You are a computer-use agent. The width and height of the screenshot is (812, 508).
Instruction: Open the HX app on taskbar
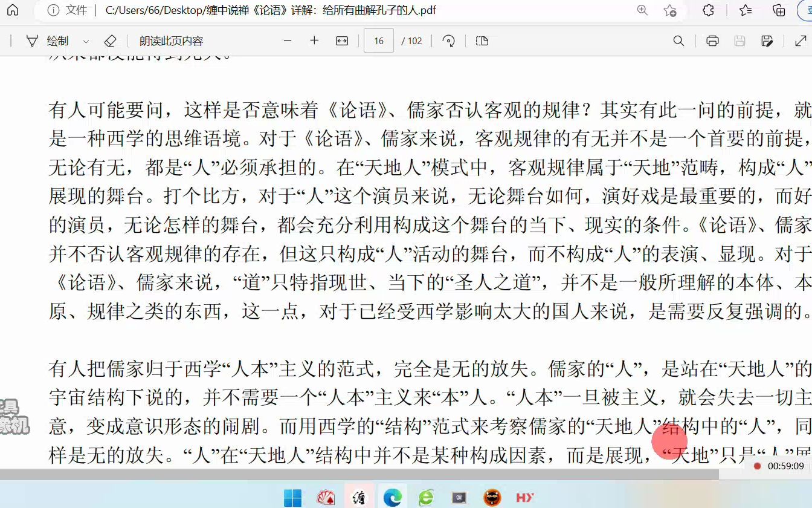525,498
